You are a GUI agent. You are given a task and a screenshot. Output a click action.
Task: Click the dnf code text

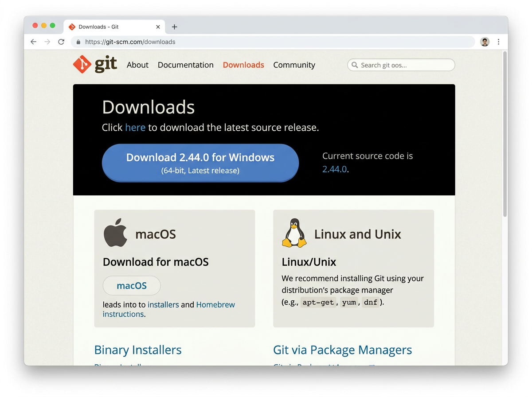[x=371, y=303]
